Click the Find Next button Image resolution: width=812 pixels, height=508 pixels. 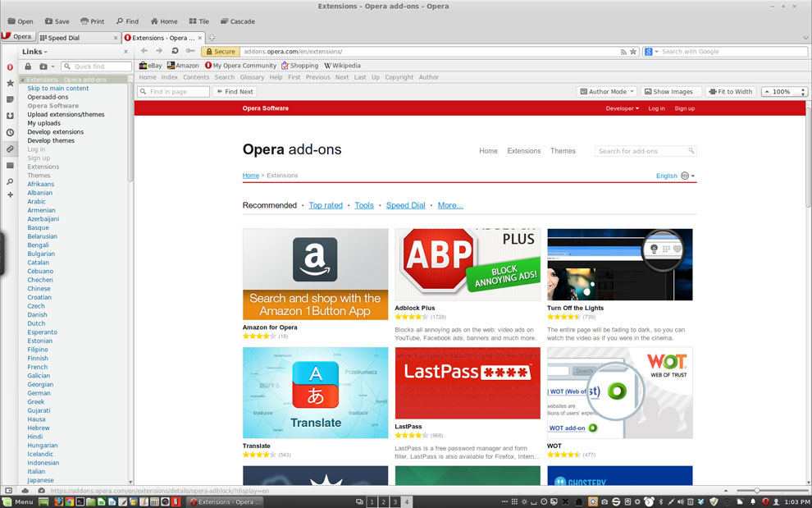(x=235, y=92)
